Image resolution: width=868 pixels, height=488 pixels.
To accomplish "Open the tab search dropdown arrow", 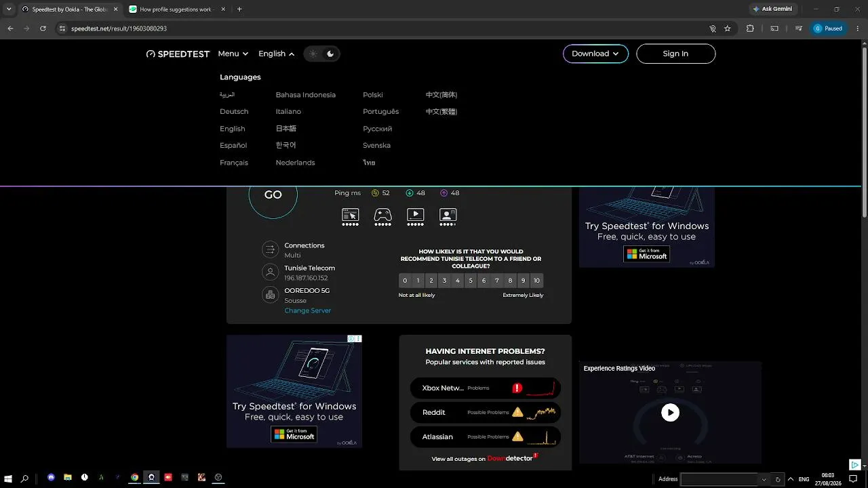I will (9, 9).
